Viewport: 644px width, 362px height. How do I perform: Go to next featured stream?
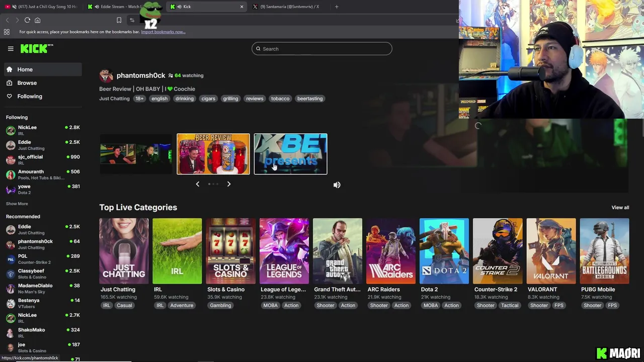point(229,184)
